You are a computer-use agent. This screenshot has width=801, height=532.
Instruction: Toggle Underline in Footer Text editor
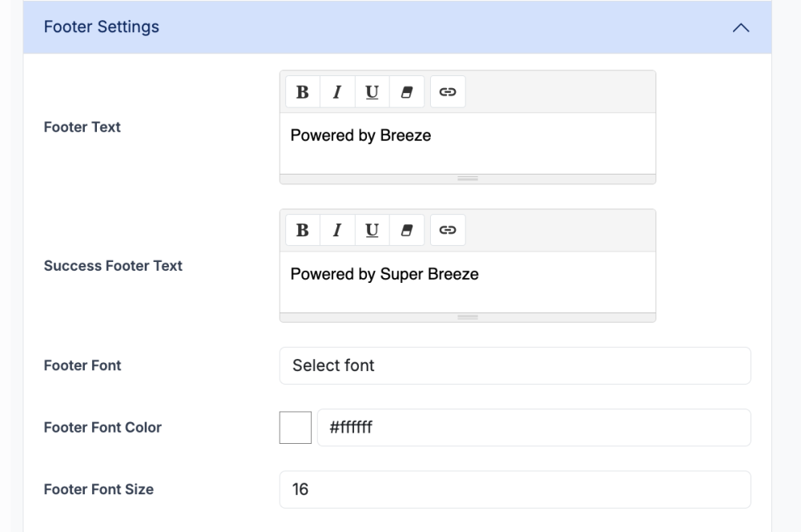(x=372, y=92)
